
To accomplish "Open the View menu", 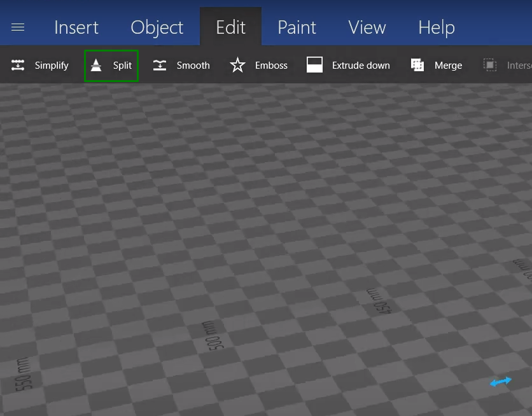I will [367, 27].
